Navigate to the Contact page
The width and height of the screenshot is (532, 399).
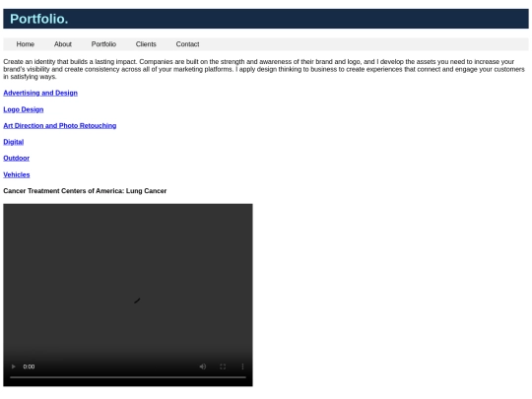(187, 44)
